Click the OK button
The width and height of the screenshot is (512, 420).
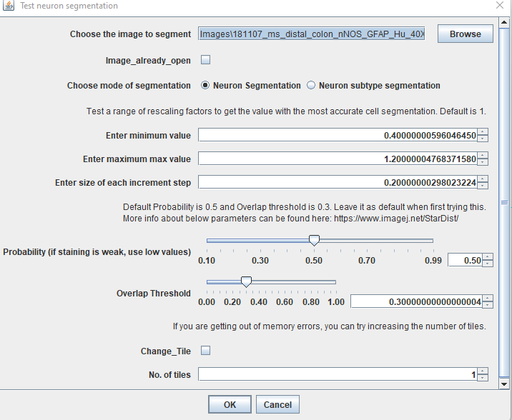click(230, 404)
